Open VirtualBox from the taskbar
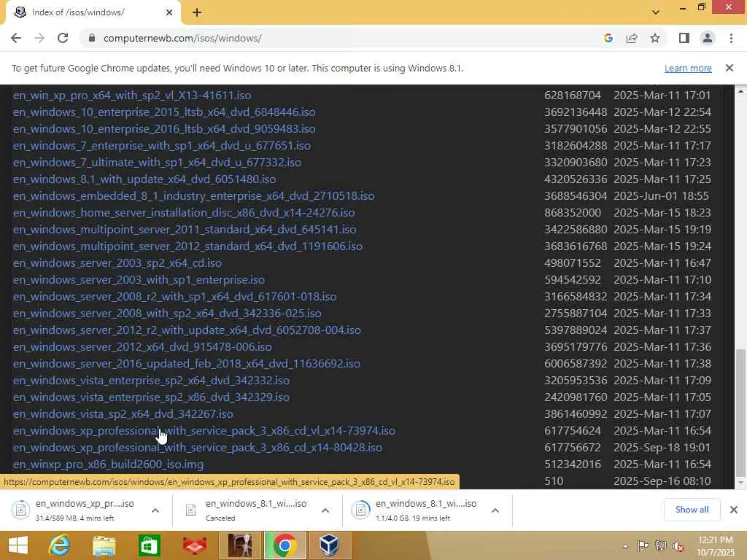This screenshot has width=747, height=560. (x=329, y=545)
